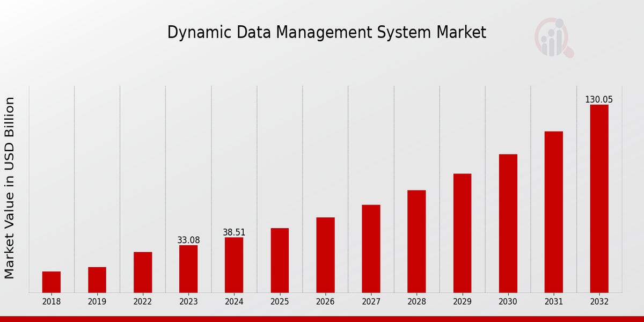Click the 2026 x-axis year label
This screenshot has width=644, height=322.
click(325, 302)
